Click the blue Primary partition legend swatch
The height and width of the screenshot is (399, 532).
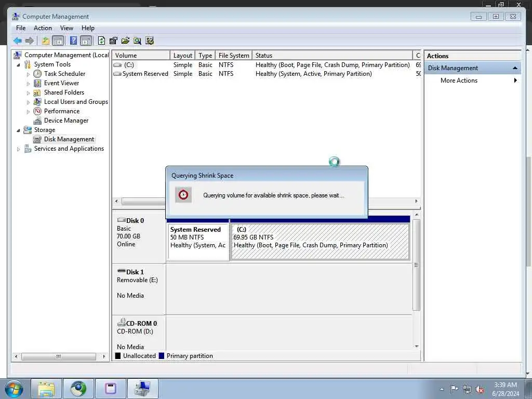[x=162, y=356]
